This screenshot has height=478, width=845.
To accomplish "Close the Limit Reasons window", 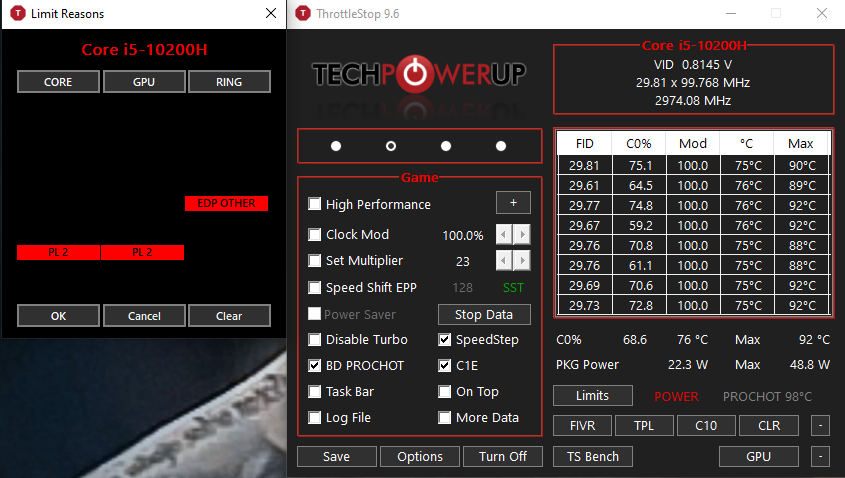I will point(271,13).
